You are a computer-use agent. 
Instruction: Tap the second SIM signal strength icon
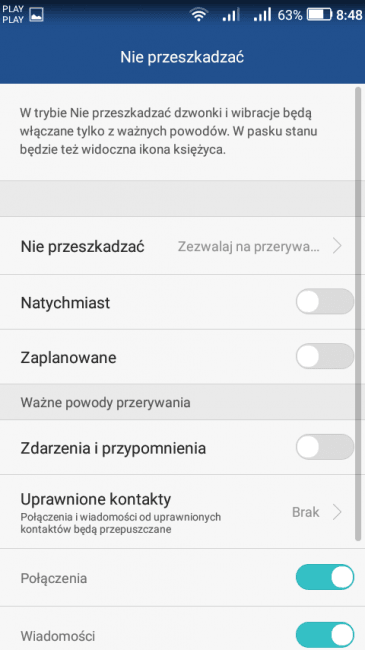coord(262,15)
